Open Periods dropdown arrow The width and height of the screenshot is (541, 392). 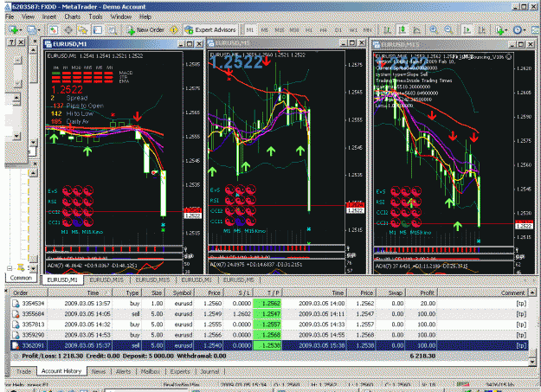(524, 30)
